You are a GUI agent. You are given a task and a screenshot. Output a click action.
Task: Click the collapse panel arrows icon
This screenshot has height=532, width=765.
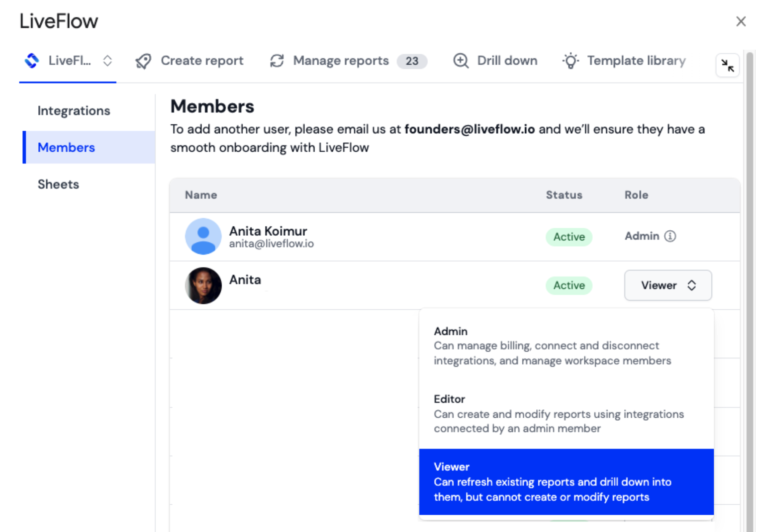tap(727, 65)
